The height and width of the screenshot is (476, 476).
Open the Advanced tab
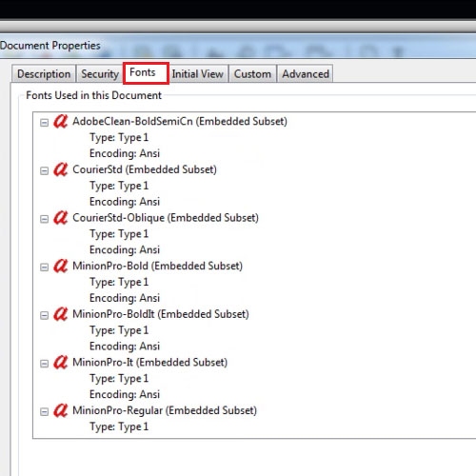point(306,74)
